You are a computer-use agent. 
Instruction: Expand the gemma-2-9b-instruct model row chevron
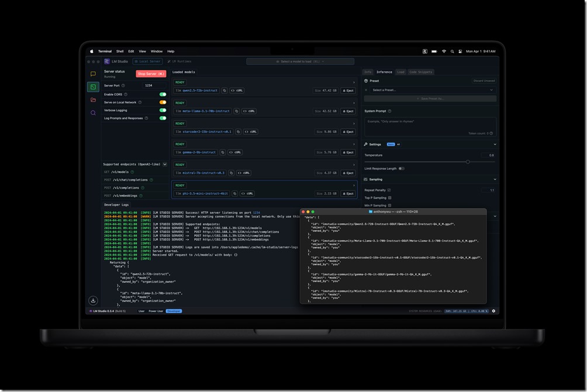pyautogui.click(x=354, y=144)
